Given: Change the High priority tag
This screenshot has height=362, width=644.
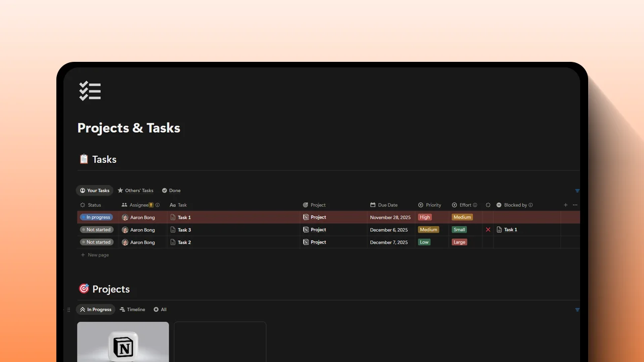Looking at the screenshot, I should pyautogui.click(x=425, y=217).
